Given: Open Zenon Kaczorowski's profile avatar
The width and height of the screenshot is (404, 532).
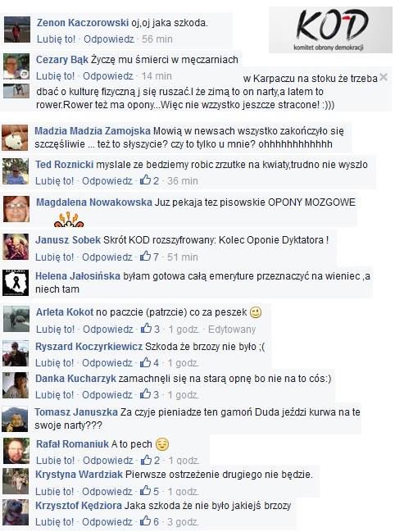Looking at the screenshot, I should [x=17, y=30].
